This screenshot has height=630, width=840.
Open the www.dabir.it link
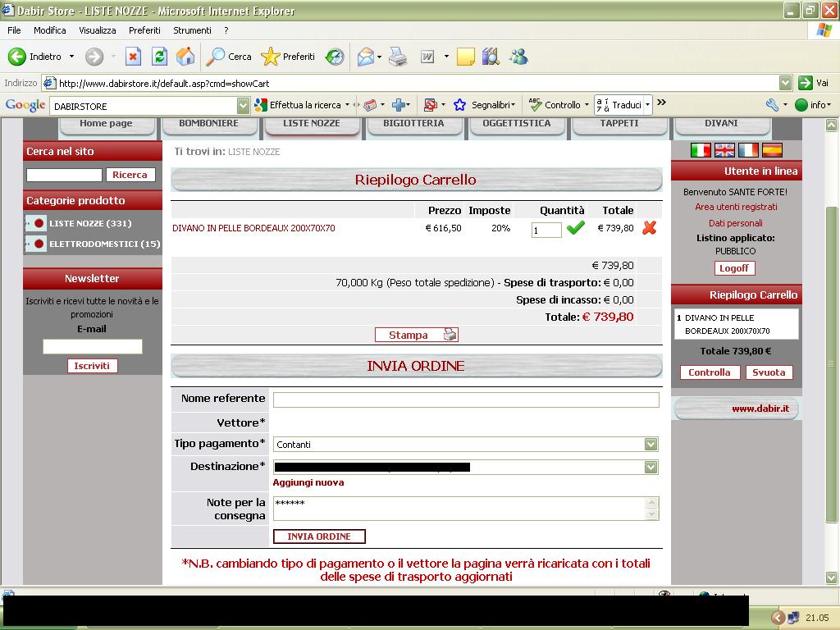click(x=760, y=409)
